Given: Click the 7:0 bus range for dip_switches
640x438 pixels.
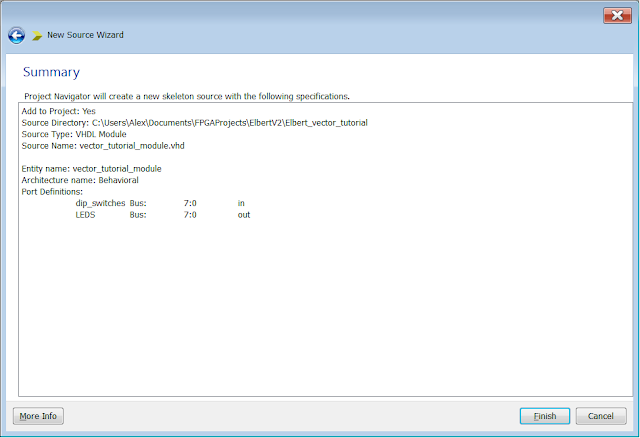Looking at the screenshot, I should click(x=190, y=203).
